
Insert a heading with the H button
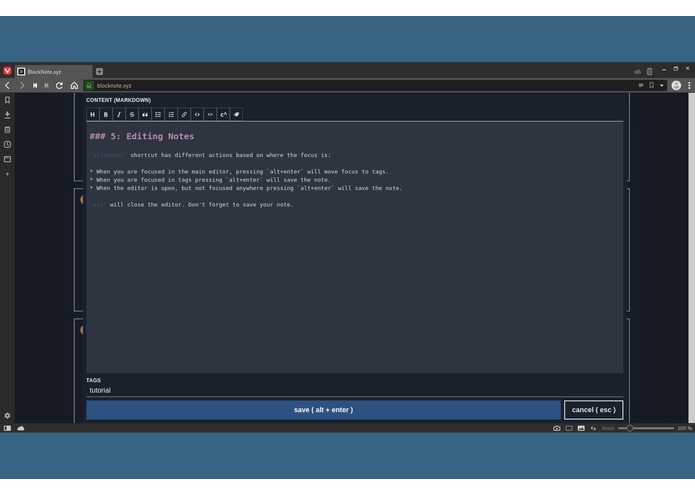click(x=93, y=114)
